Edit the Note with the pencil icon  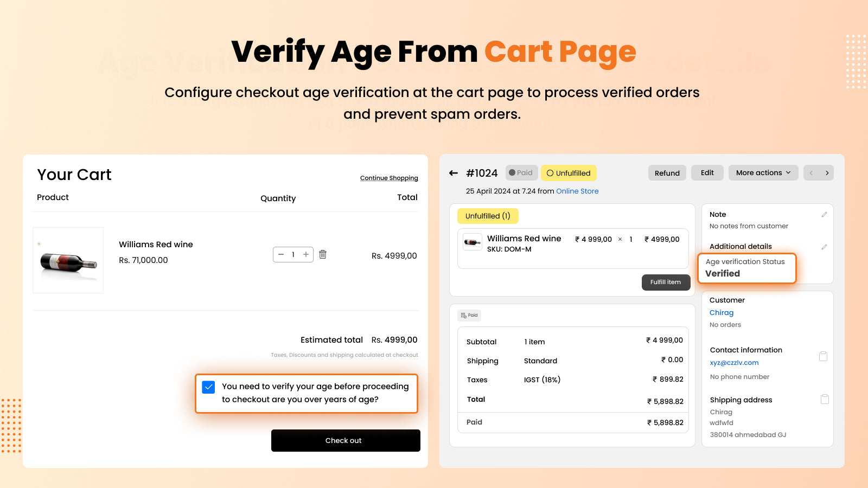point(824,214)
